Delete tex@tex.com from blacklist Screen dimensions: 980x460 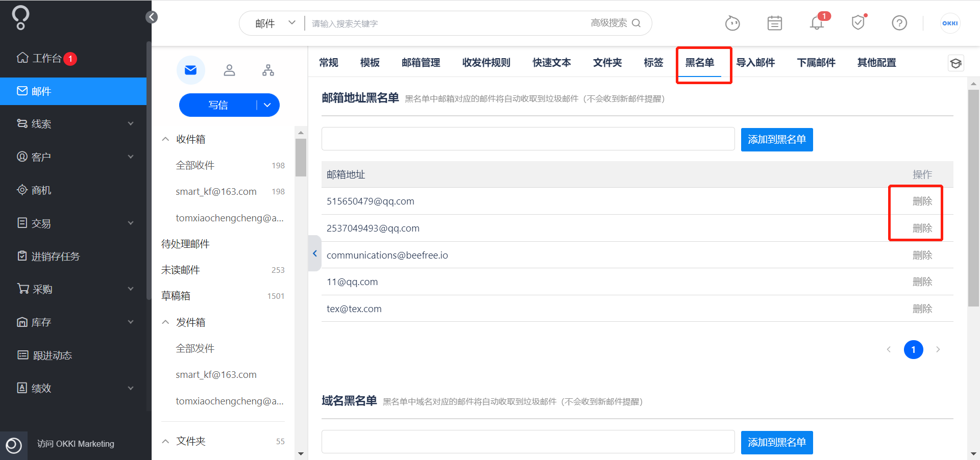coord(922,309)
